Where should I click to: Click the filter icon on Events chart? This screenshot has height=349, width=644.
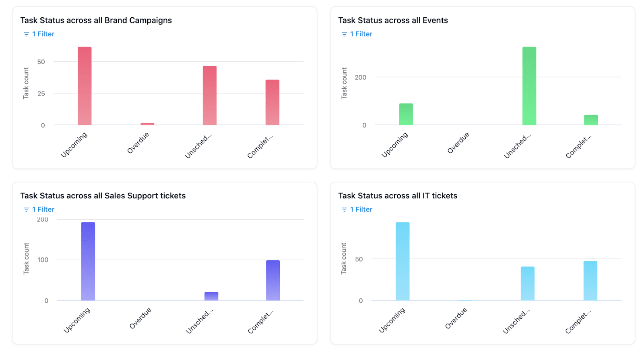click(x=344, y=34)
